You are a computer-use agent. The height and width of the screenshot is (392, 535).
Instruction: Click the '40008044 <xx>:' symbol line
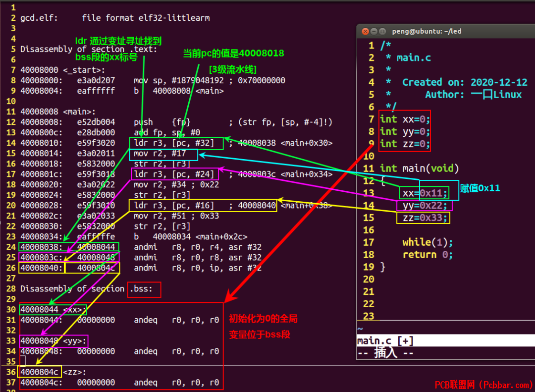pos(53,310)
